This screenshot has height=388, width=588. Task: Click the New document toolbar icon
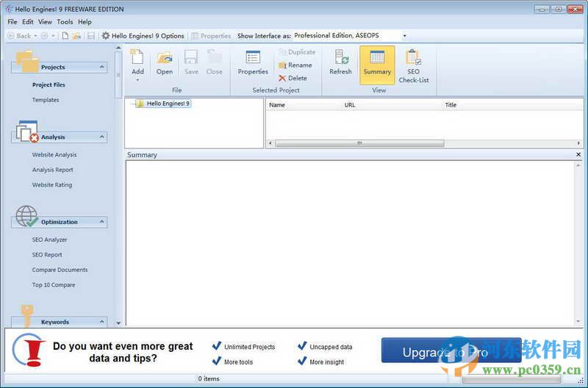(x=65, y=36)
